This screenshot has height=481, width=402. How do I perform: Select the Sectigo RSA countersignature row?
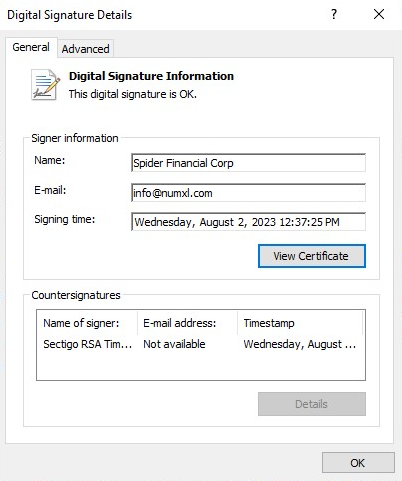click(201, 344)
